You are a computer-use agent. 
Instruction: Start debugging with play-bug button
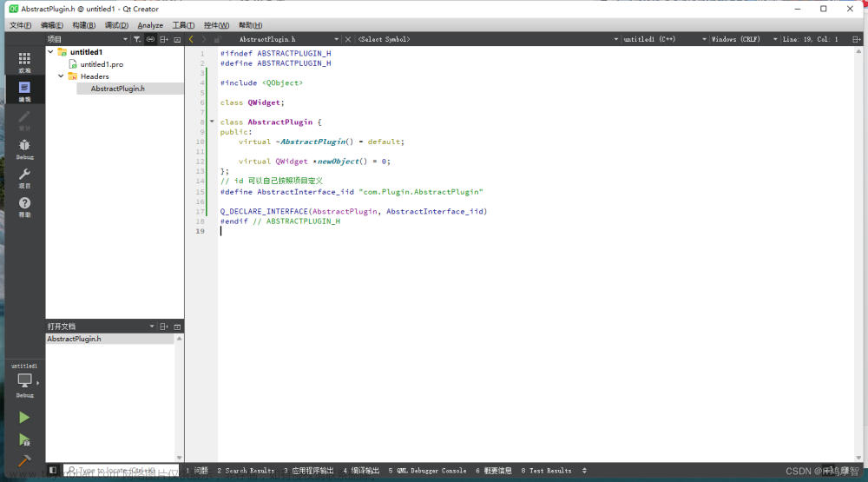tap(23, 440)
